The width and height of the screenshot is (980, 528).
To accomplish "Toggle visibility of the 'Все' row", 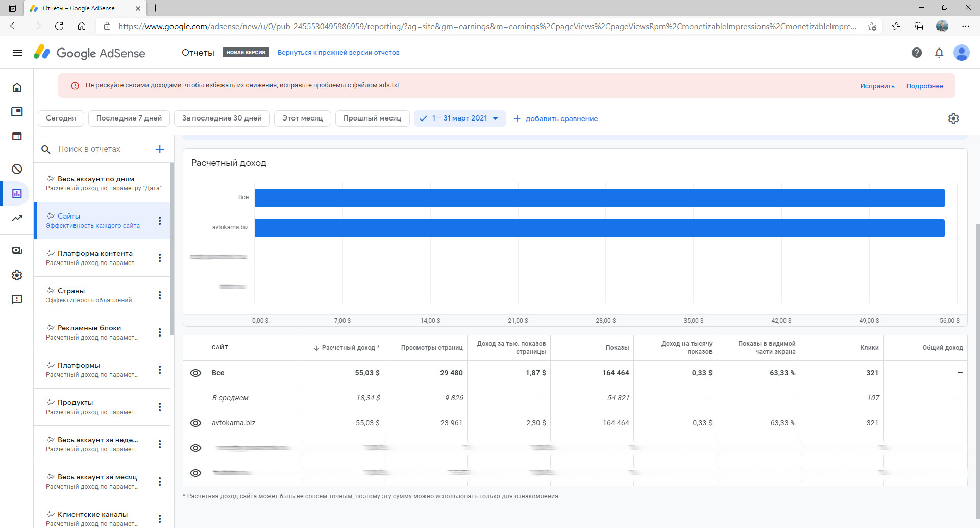I will (x=195, y=373).
